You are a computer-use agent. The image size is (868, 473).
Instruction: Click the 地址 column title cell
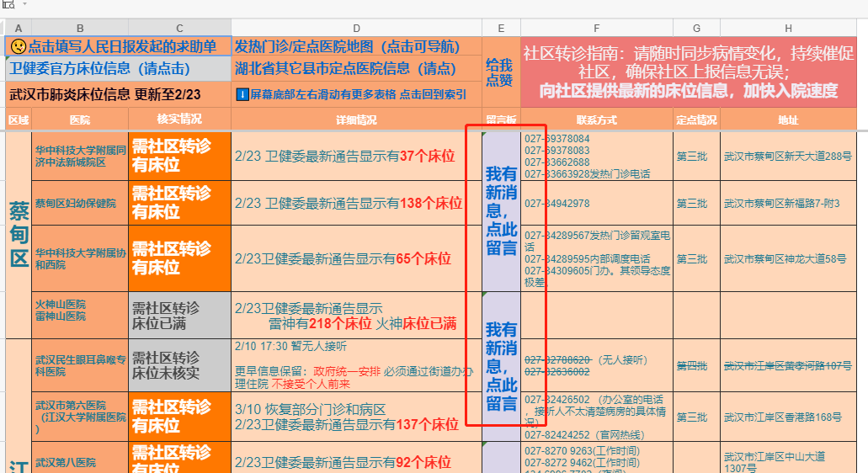(788, 120)
